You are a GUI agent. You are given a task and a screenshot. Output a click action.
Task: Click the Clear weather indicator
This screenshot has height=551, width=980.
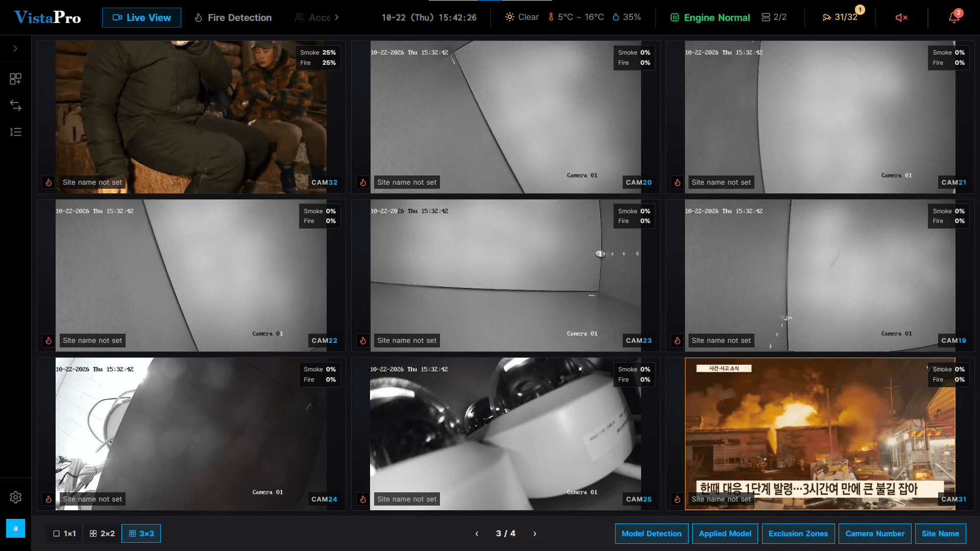point(522,17)
